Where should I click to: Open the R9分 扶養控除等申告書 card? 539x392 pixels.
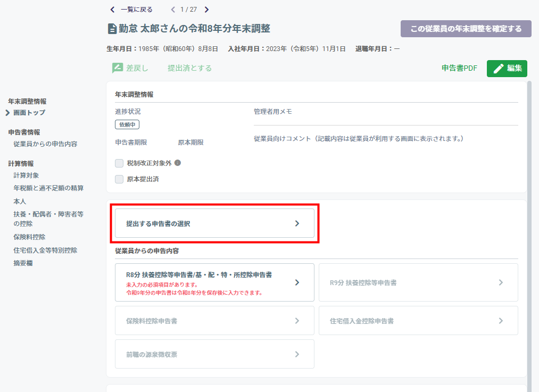(418, 282)
